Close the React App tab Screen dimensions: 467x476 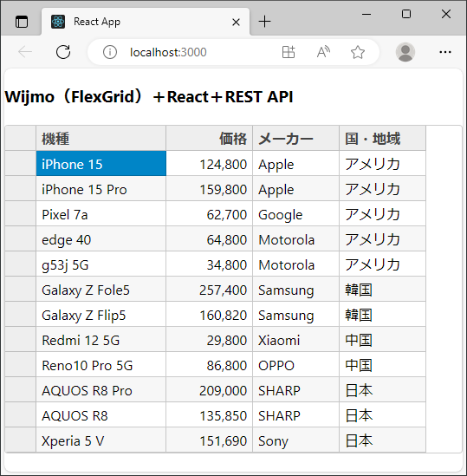[236, 23]
